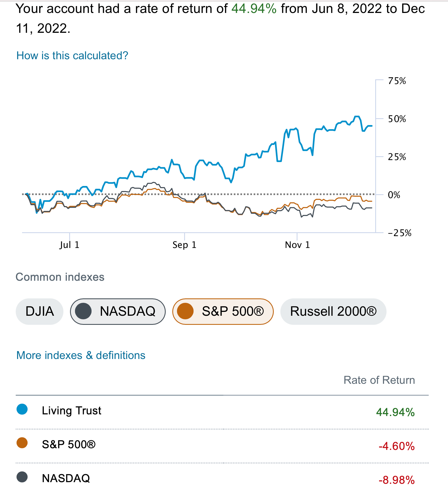Click the Sep 1 axis marker
Screen dimensions: 448x486
click(x=184, y=245)
